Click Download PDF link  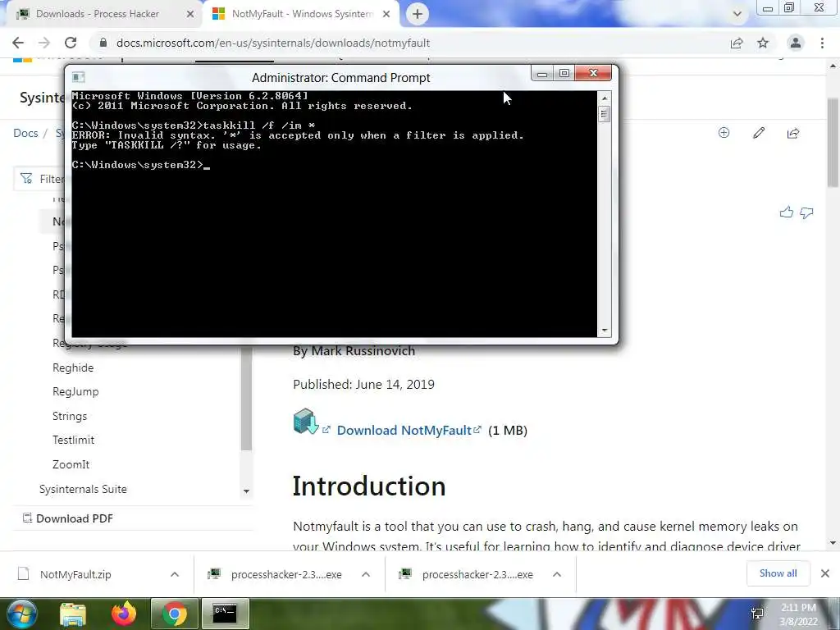75,518
